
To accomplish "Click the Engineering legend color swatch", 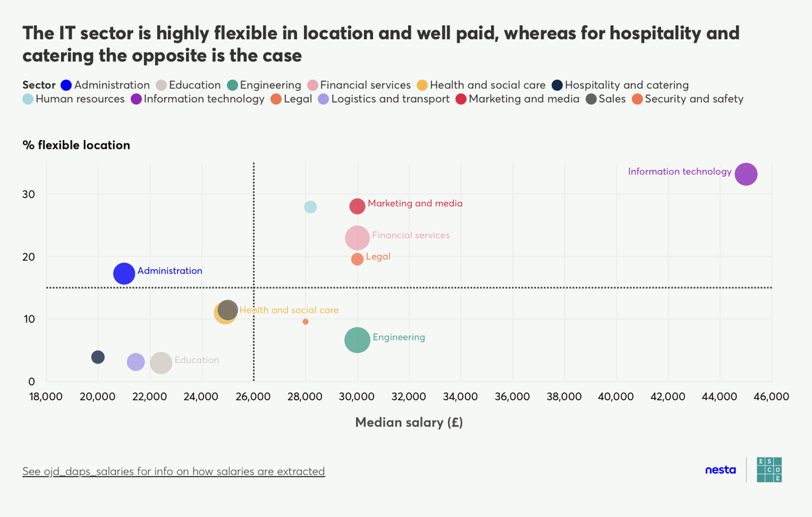I will pyautogui.click(x=231, y=85).
